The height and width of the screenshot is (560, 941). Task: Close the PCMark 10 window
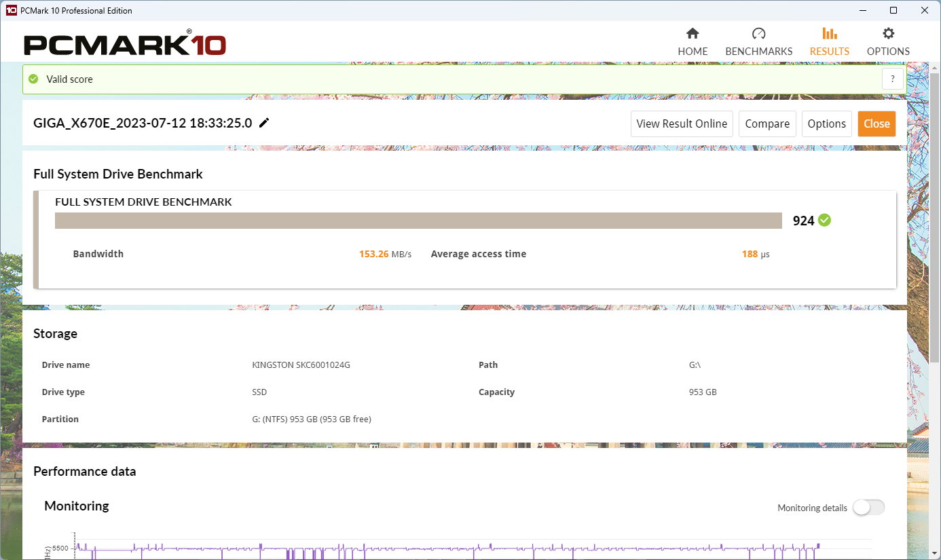pos(925,10)
